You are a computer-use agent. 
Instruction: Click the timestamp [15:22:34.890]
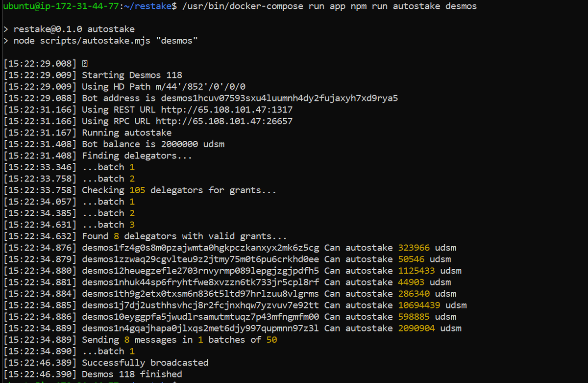[x=40, y=352]
